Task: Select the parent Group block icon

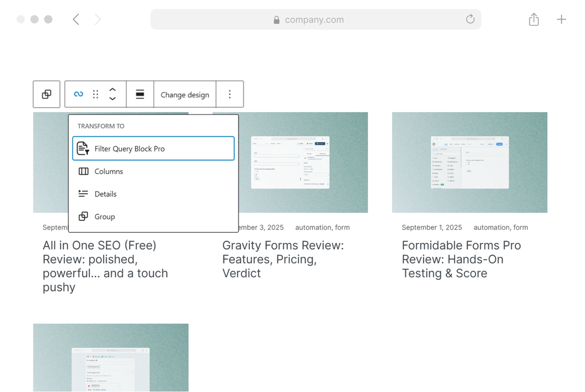Action: 46,94
